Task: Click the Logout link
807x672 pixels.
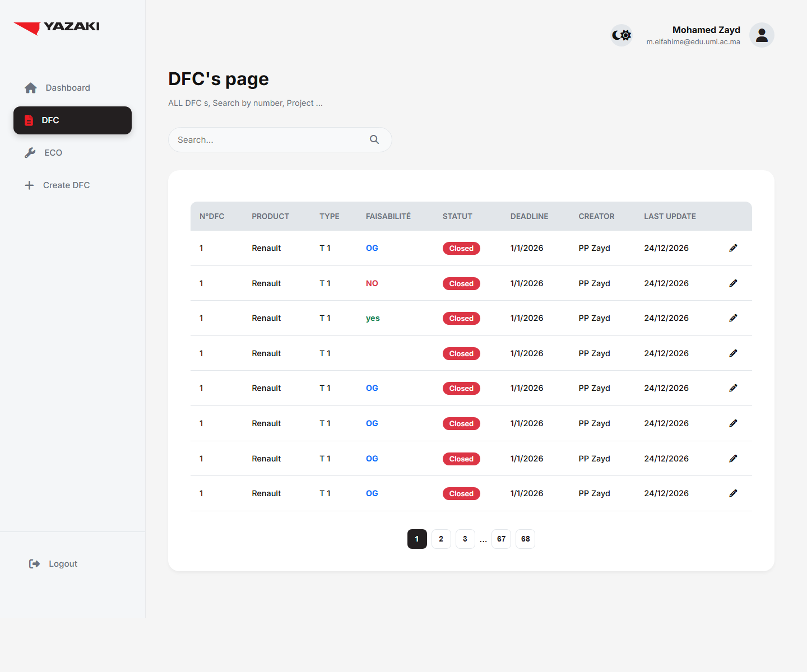Action: 63,564
